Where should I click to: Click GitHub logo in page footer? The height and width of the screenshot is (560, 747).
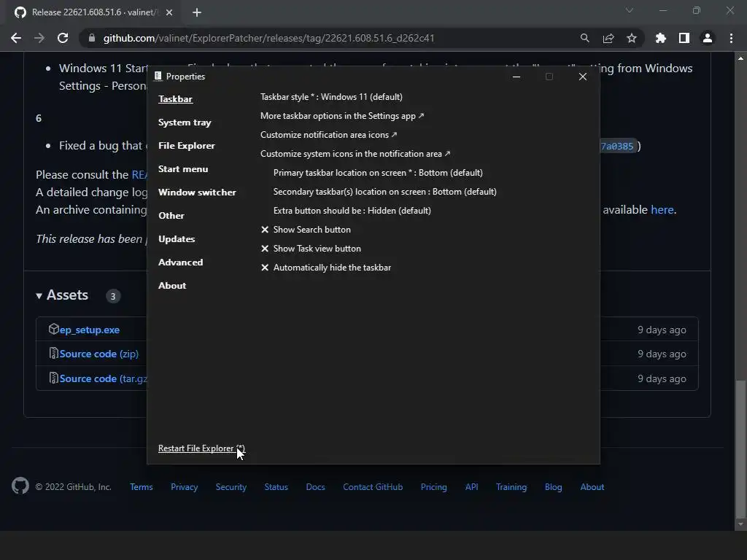pyautogui.click(x=20, y=486)
